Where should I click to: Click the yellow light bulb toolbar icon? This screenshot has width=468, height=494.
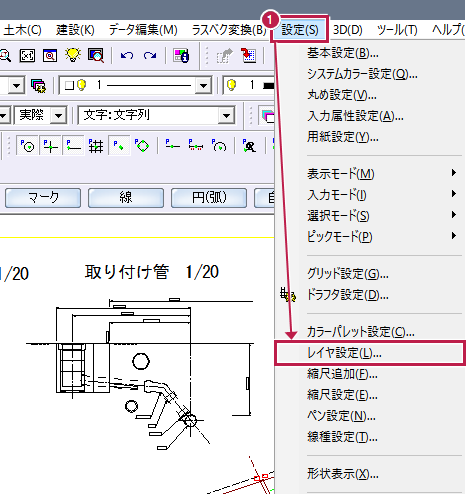pos(73,55)
